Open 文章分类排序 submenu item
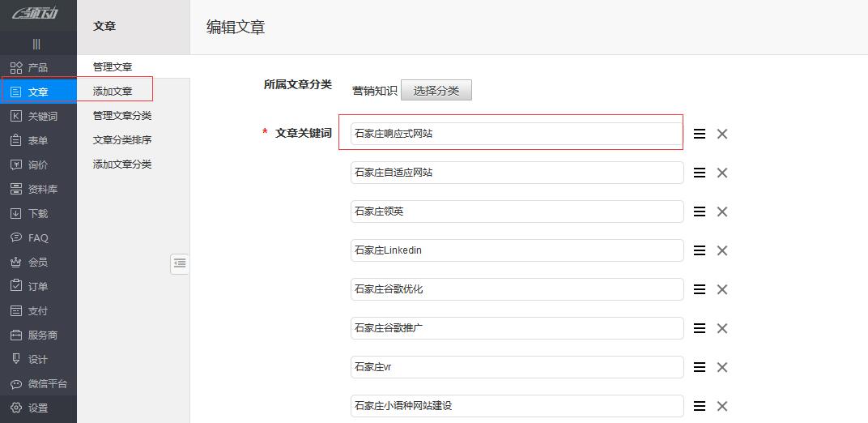This screenshot has height=423, width=868. coord(121,140)
